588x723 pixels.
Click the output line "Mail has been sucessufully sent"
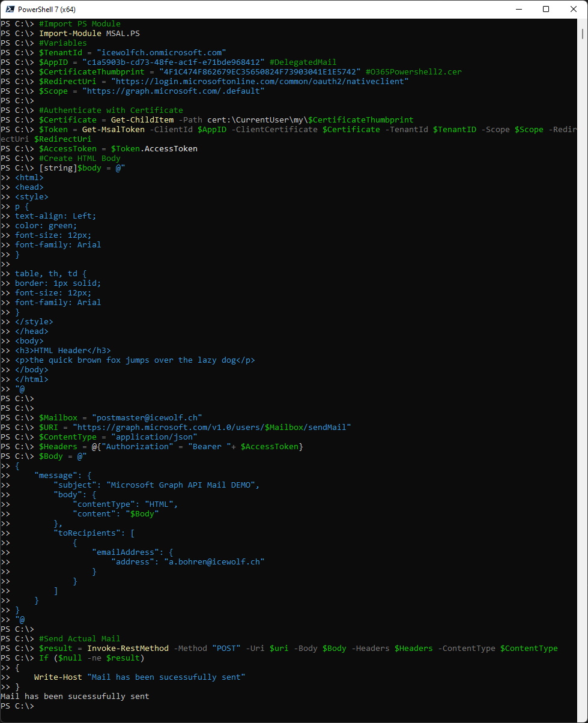(75, 697)
